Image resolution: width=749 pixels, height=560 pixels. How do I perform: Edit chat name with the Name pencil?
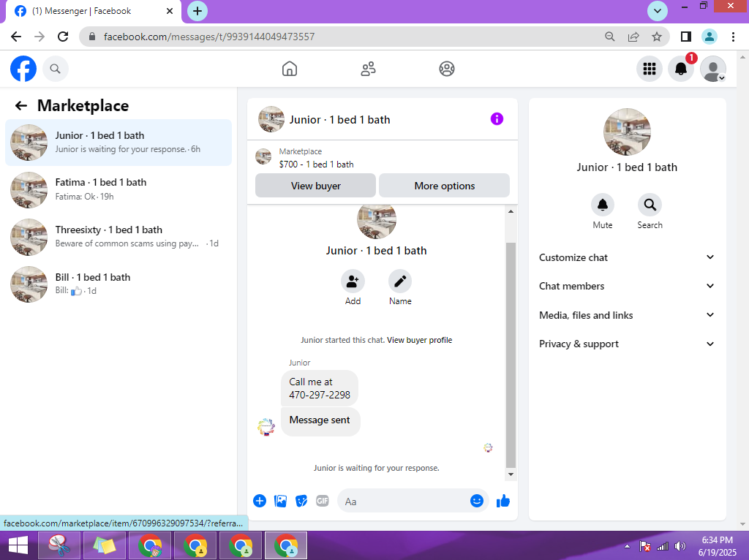click(400, 281)
